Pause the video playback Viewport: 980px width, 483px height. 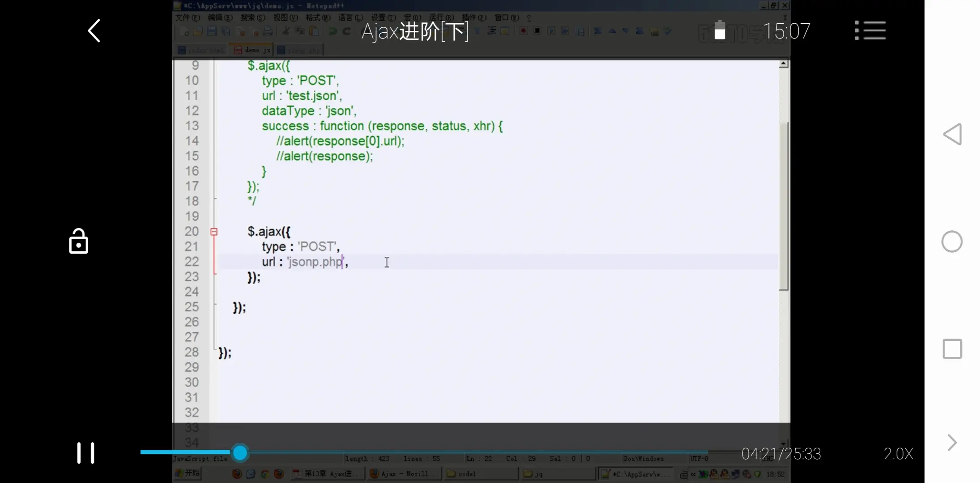click(85, 453)
